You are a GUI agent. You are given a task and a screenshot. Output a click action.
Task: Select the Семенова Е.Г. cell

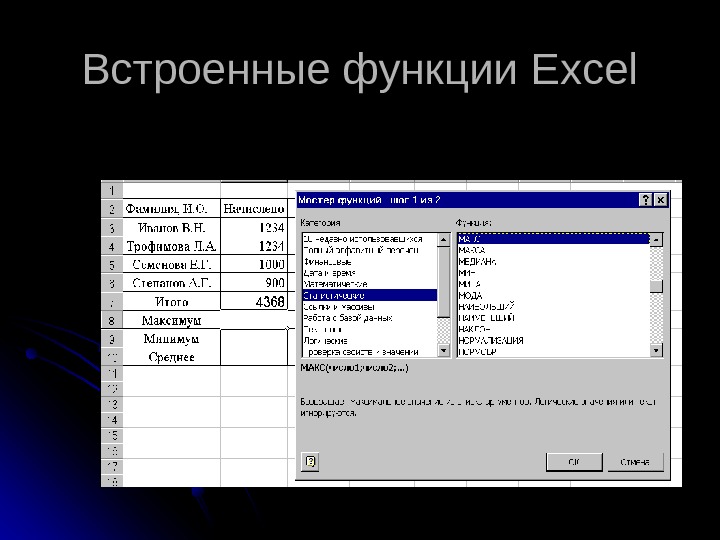point(171,264)
